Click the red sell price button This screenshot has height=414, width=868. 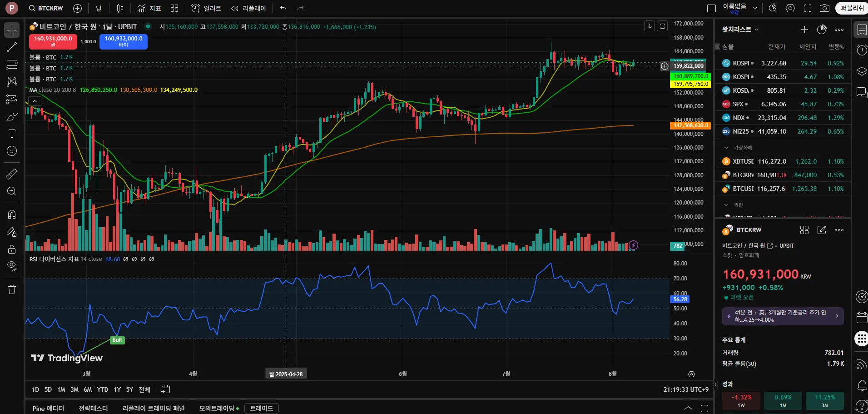click(x=53, y=41)
